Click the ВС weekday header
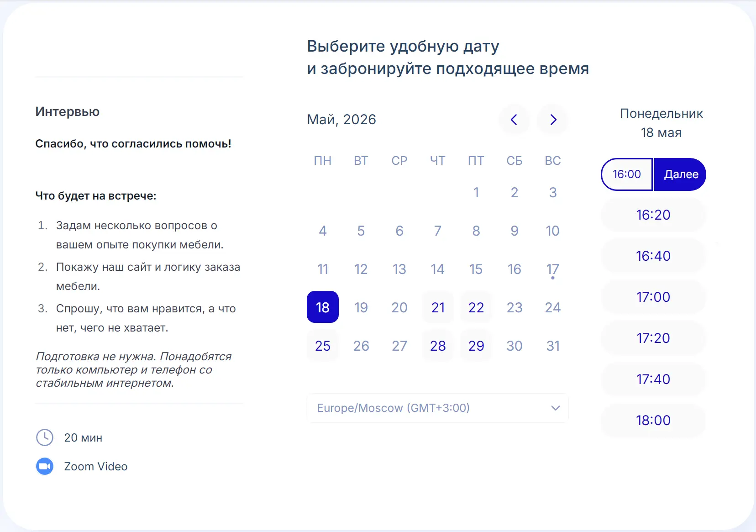Image resolution: width=756 pixels, height=532 pixels. click(553, 161)
